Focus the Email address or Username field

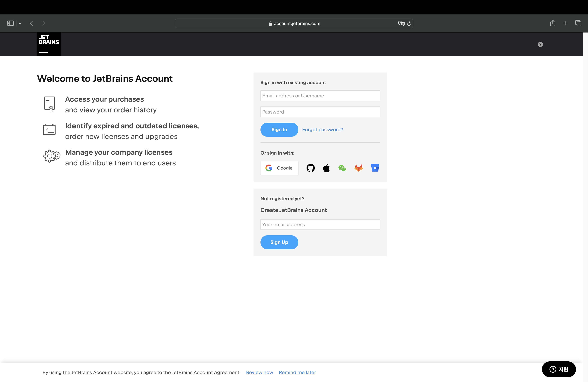320,96
